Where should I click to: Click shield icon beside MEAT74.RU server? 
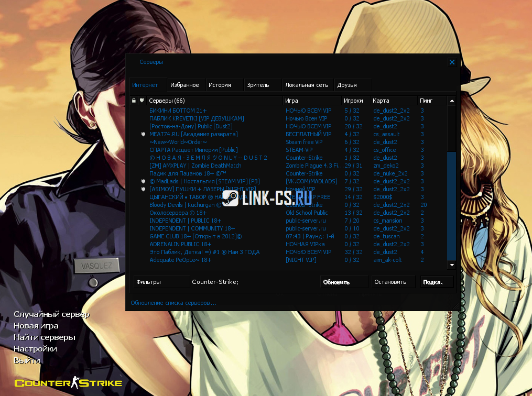click(x=143, y=134)
